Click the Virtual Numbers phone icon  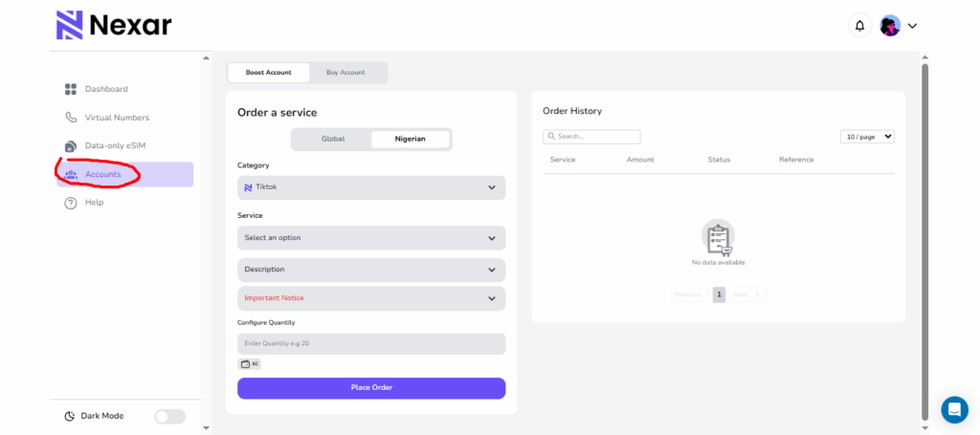pyautogui.click(x=70, y=118)
